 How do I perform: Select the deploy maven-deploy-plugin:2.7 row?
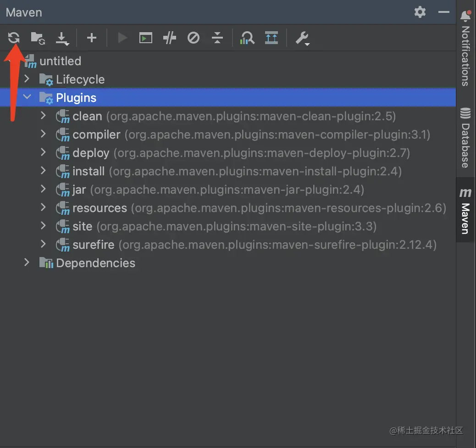pos(227,153)
